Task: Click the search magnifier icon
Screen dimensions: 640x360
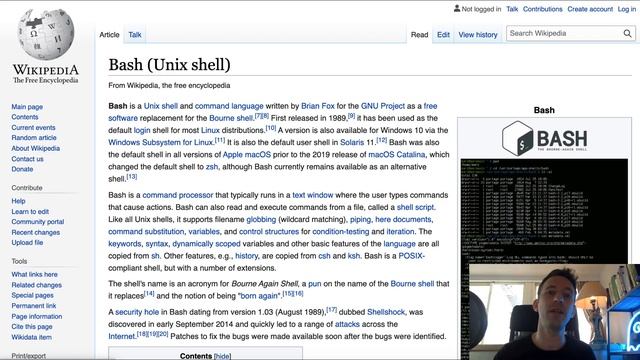Action: click(x=627, y=33)
